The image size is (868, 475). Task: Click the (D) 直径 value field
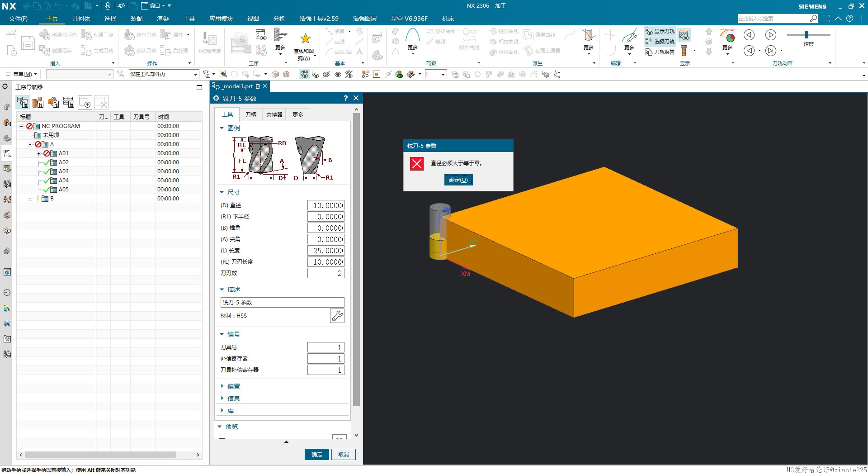point(326,205)
